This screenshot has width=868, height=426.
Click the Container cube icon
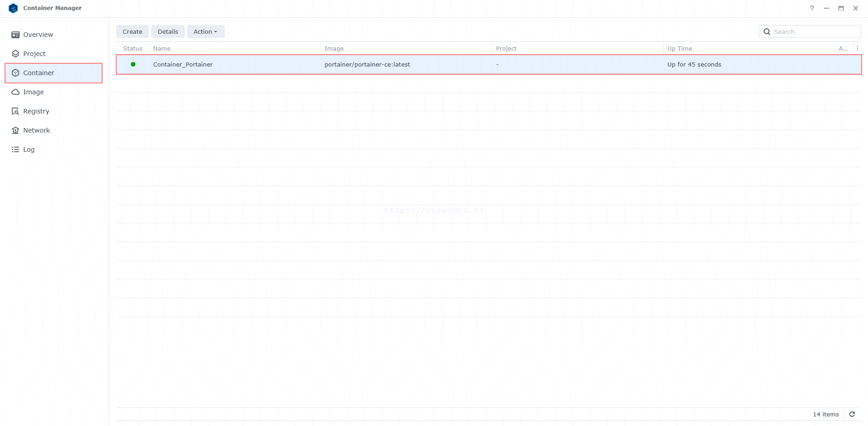tap(15, 73)
